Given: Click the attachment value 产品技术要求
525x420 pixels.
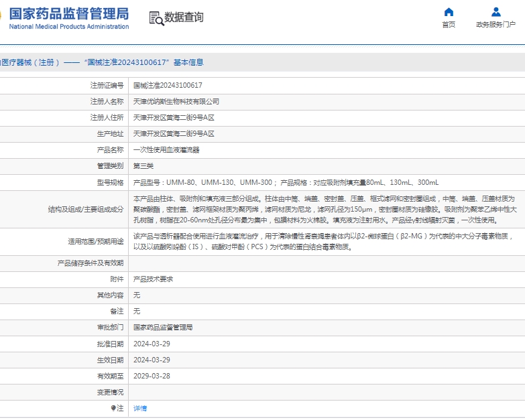Looking at the screenshot, I should pos(153,279).
